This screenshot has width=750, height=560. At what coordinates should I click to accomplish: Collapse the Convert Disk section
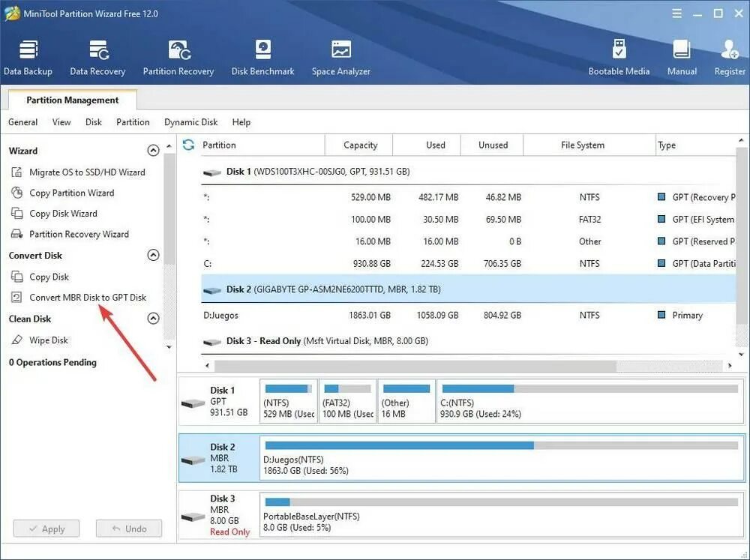tap(153, 255)
